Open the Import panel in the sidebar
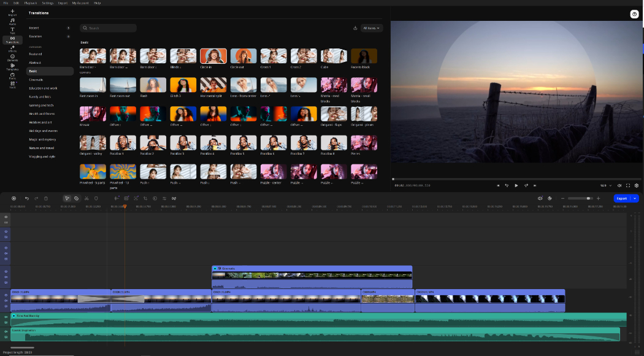The height and width of the screenshot is (356, 644). click(12, 12)
